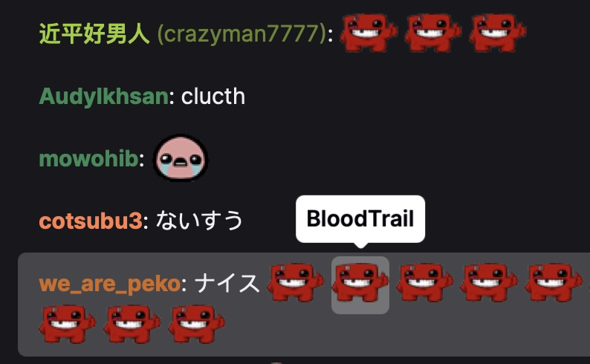Open mowohib's user card
The height and width of the screenshot is (364, 590).
pyautogui.click(x=89, y=159)
